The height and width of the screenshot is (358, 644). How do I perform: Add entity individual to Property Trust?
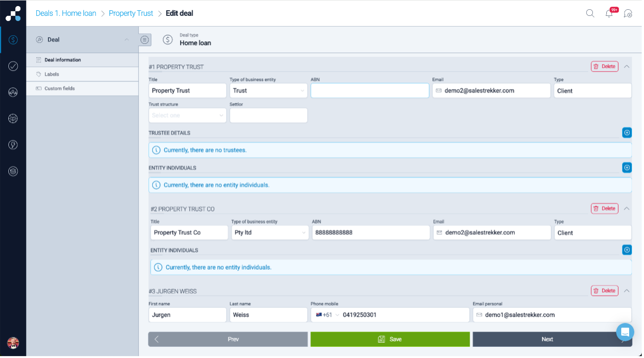[x=627, y=167]
